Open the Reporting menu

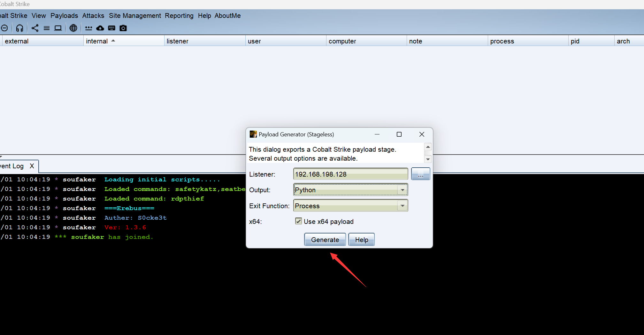(179, 16)
